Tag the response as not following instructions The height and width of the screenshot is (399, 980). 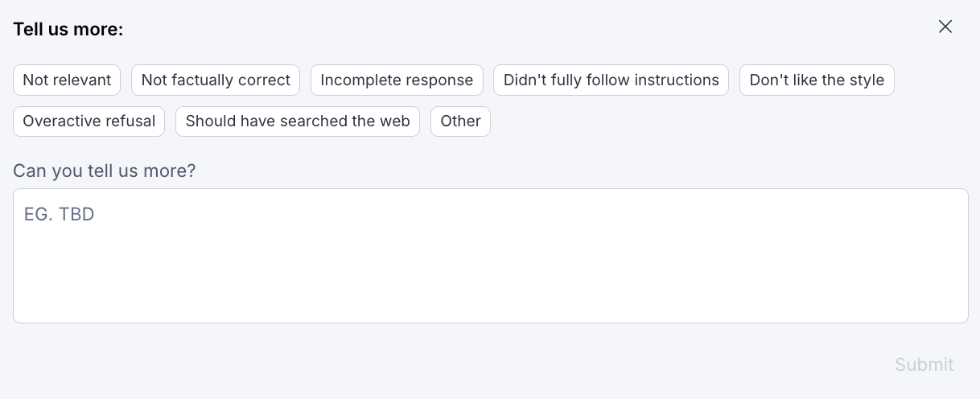[611, 80]
